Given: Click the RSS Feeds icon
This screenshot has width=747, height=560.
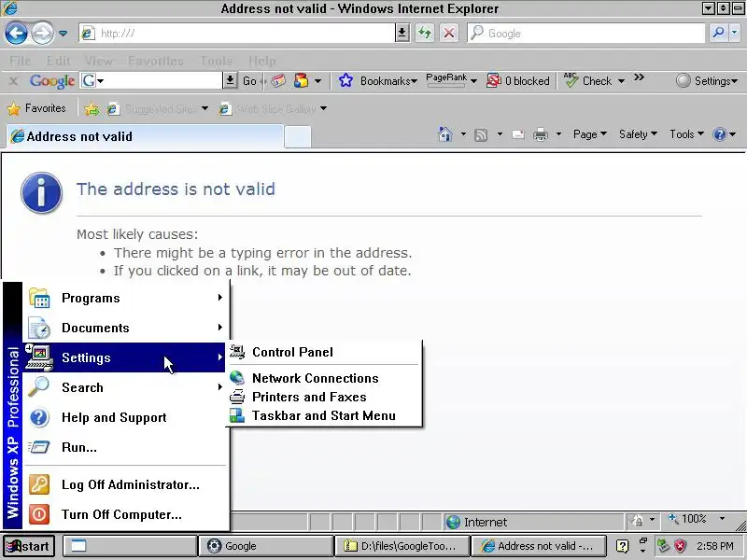Looking at the screenshot, I should tap(481, 135).
